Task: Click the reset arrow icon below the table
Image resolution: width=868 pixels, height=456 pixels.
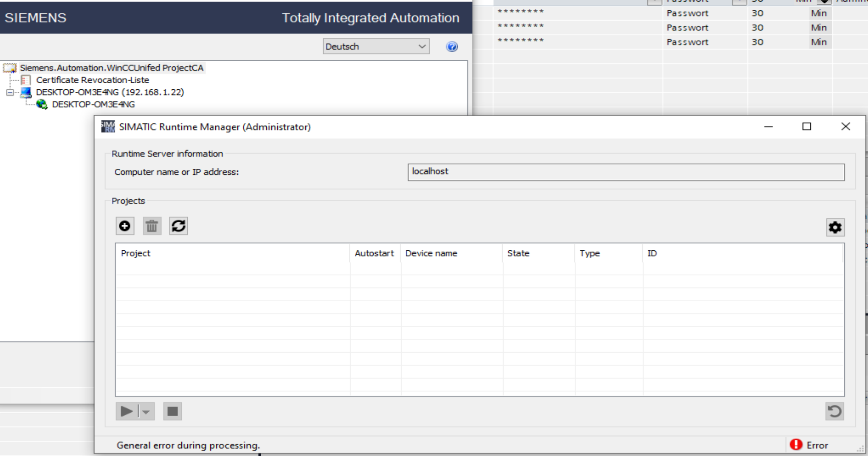Action: [834, 411]
